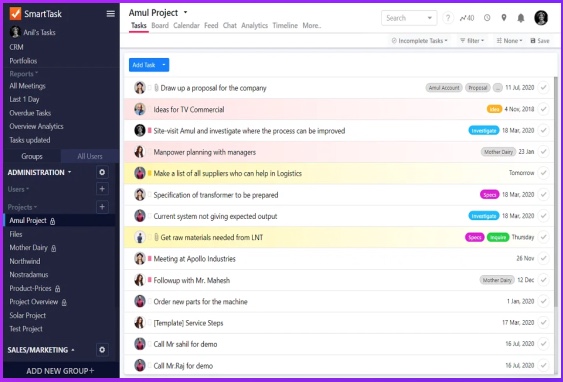Add a new project with plus icon
This screenshot has height=382, width=563.
tap(102, 207)
